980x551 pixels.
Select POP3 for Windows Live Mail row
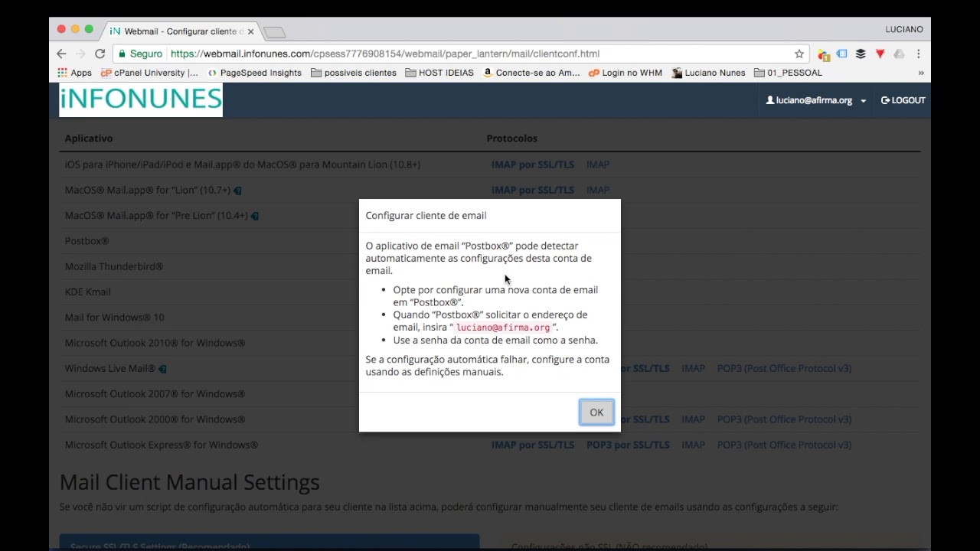pyautogui.click(x=784, y=368)
